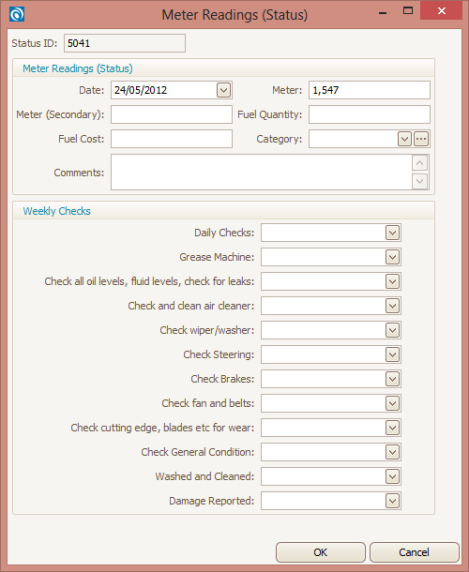
Task: Expand the Check Brakes dropdown
Action: [x=392, y=379]
